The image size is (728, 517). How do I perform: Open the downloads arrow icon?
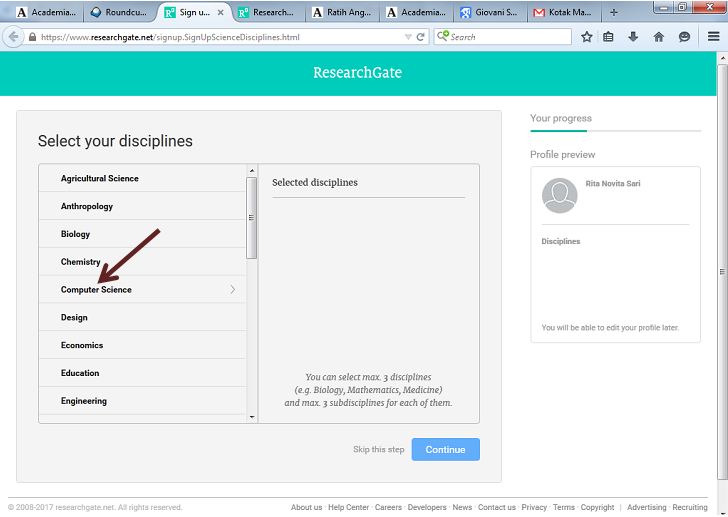click(x=633, y=37)
